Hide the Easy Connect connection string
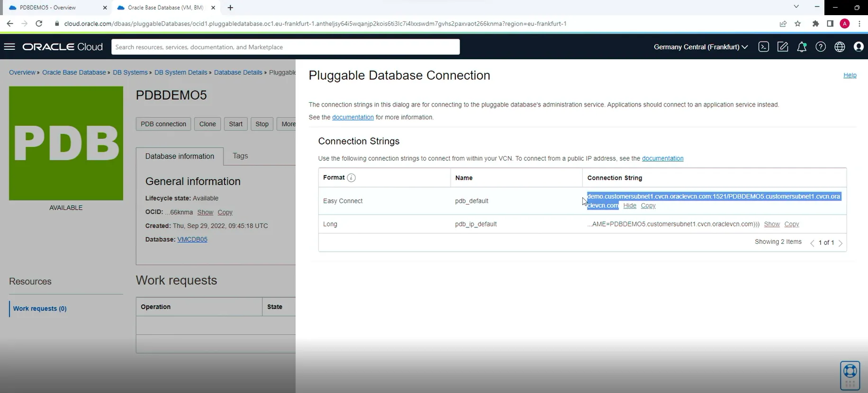 [x=630, y=205]
